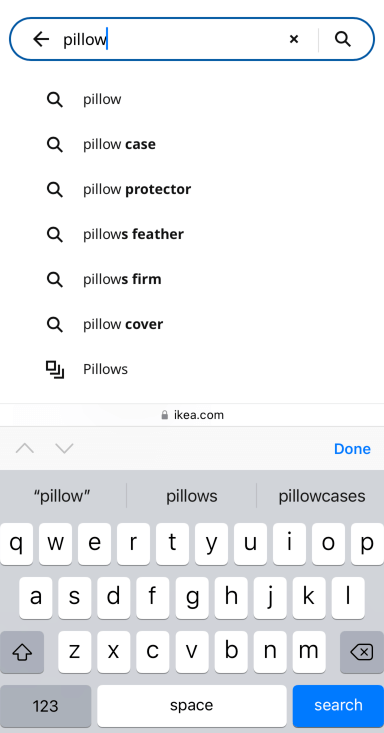Screen dimensions: 384x733
Task: Switch to the 123 numeric keyboard
Action: pos(45,705)
